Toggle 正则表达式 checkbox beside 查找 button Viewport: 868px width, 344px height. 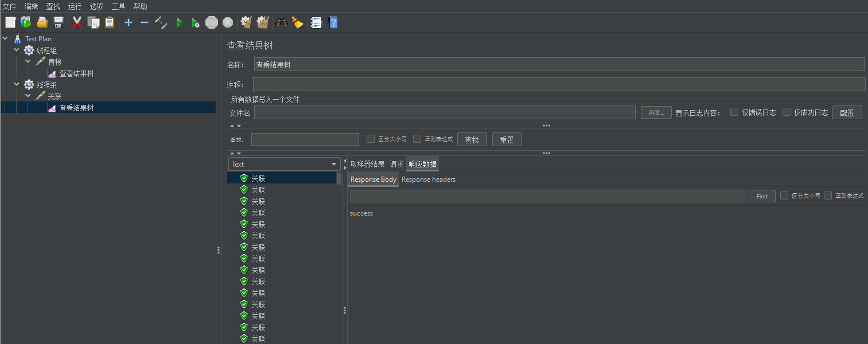[x=417, y=139]
